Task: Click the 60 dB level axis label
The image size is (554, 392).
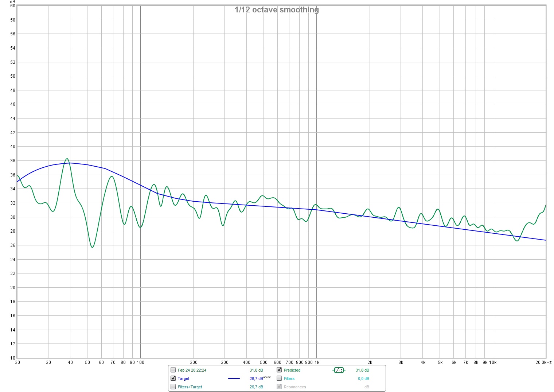Action: (13, 6)
